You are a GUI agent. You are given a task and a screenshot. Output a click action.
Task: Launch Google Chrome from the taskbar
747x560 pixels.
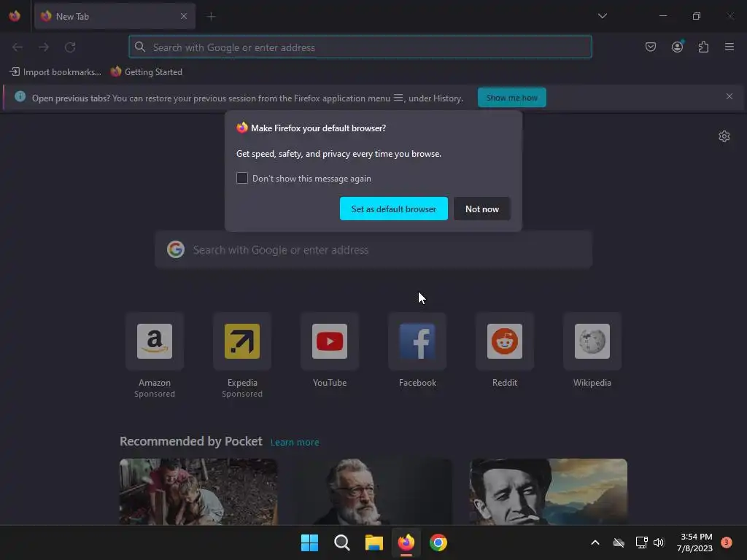(438, 542)
